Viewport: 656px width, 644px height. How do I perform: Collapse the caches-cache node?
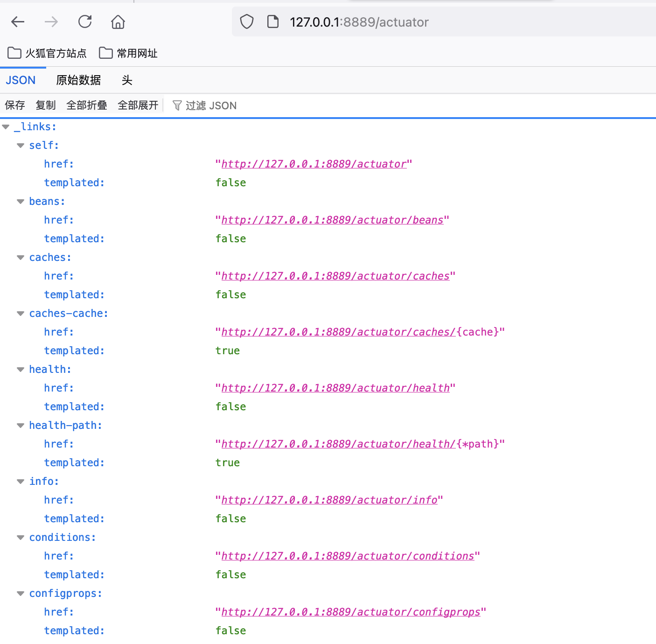[x=21, y=314]
